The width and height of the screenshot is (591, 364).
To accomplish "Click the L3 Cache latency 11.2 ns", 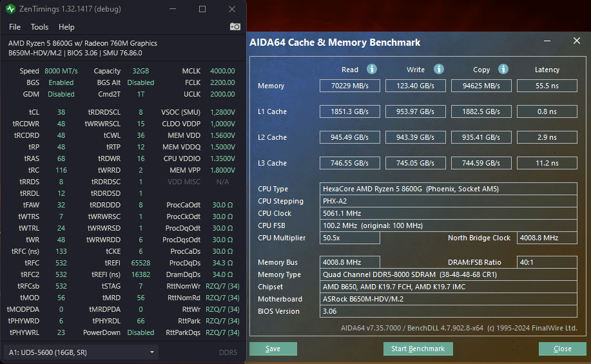I will [547, 163].
